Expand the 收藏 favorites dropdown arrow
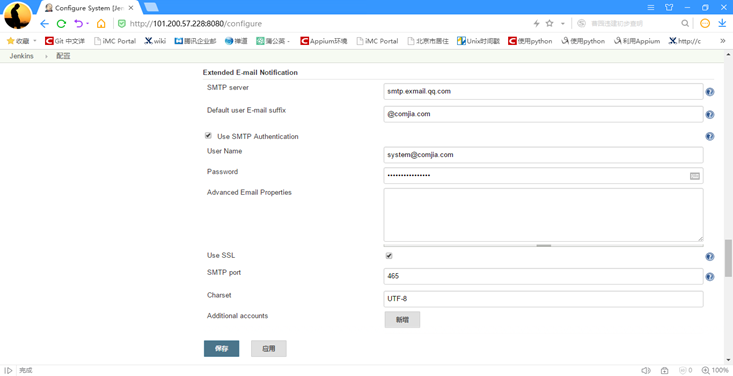733x376 pixels. (x=35, y=41)
